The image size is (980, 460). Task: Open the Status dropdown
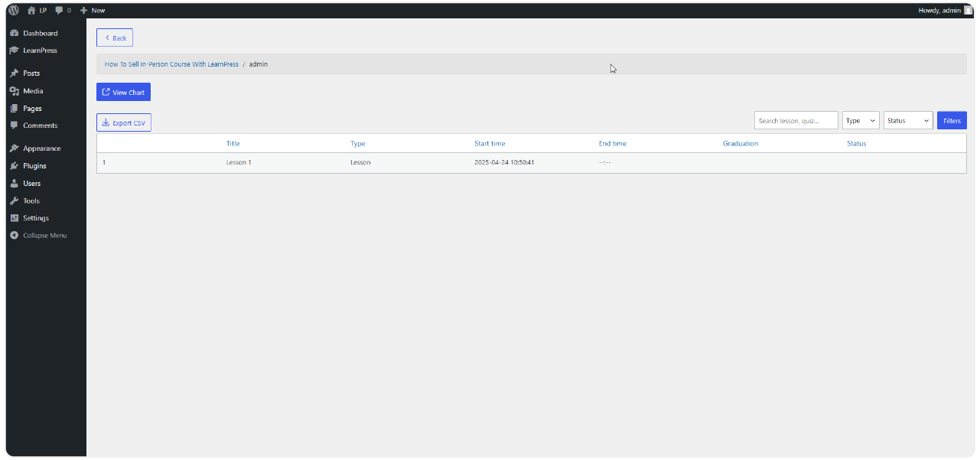907,120
